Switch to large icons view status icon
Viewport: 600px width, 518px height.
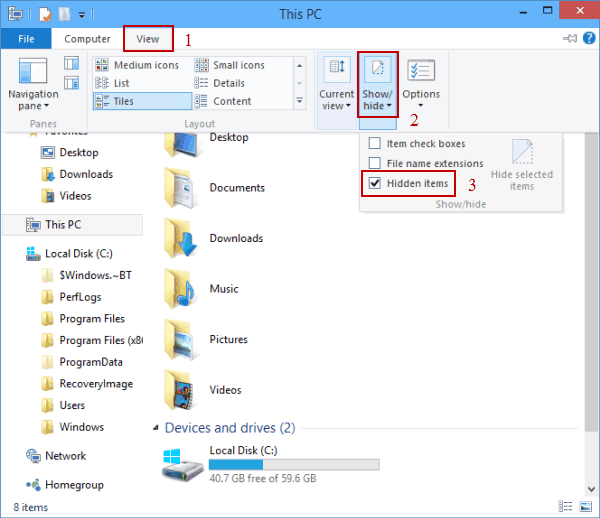tap(585, 507)
